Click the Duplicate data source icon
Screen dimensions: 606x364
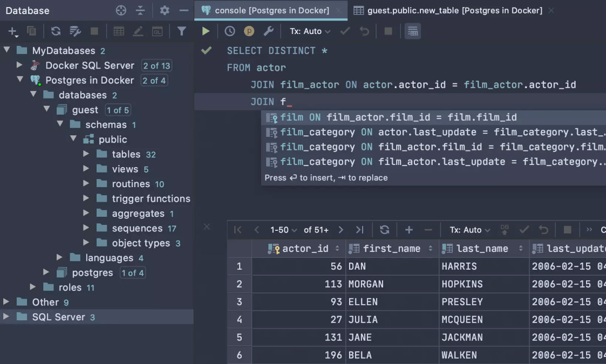31,31
